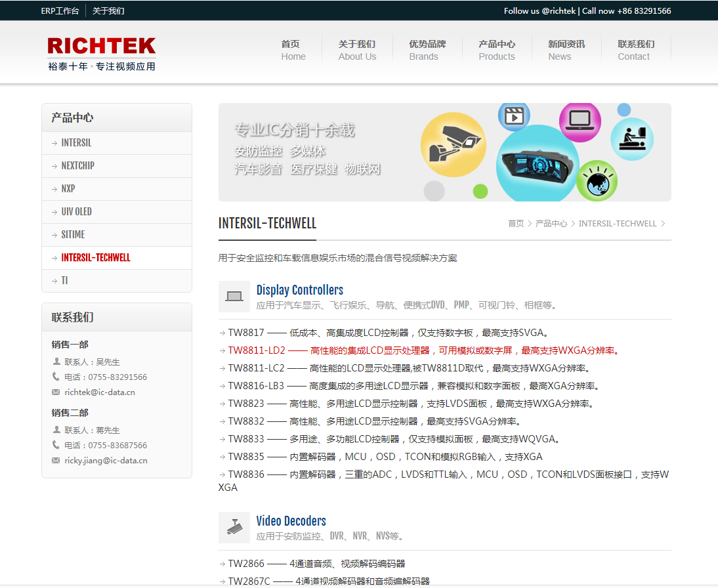The height and width of the screenshot is (588, 718).
Task: Click the 首页 breadcrumb link
Action: pos(516,224)
